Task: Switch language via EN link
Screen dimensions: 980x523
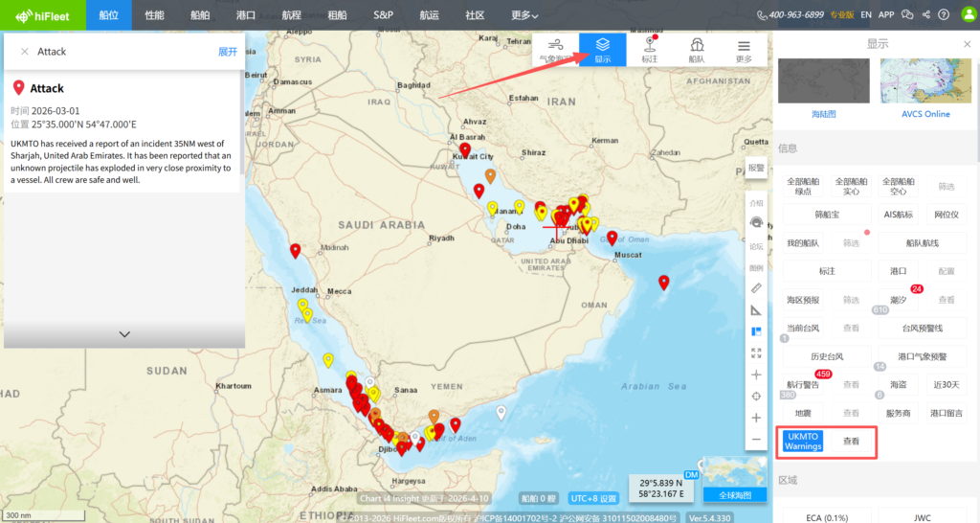Action: (x=865, y=14)
